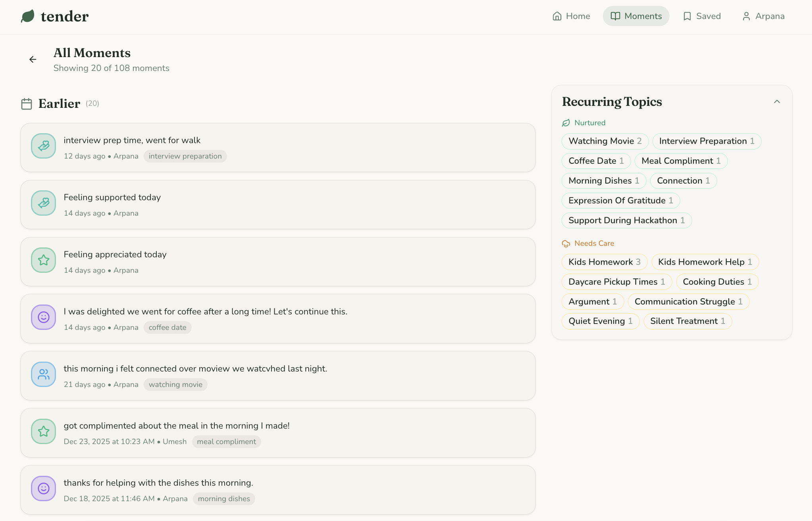Select the star icon on the meal compliment moment
Viewport: 812px width, 521px height.
point(43,431)
